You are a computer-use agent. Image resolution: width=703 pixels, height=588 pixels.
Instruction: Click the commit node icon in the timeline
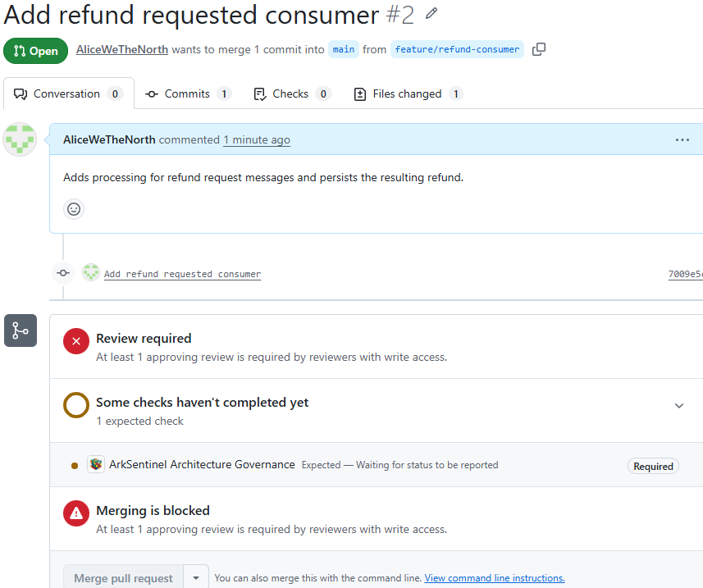point(63,273)
